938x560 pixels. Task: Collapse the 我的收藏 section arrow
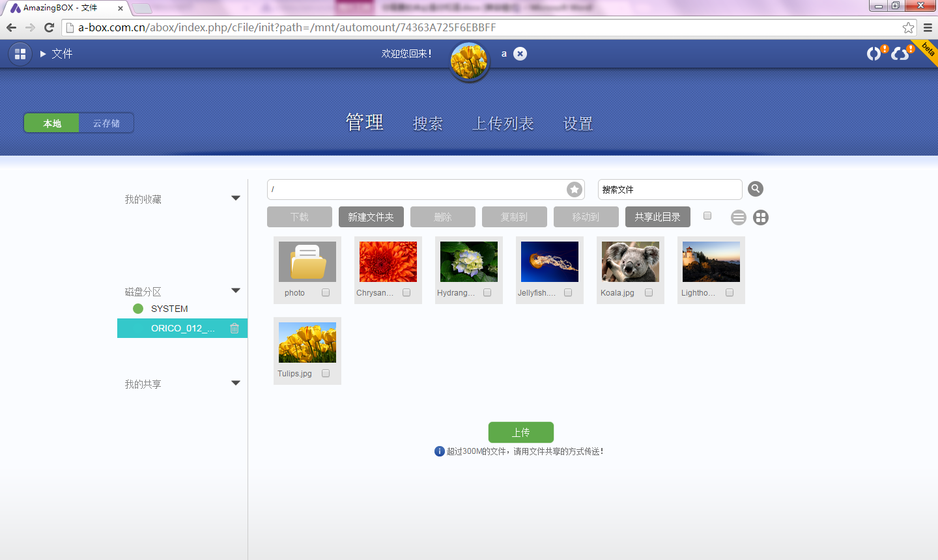coord(236,199)
